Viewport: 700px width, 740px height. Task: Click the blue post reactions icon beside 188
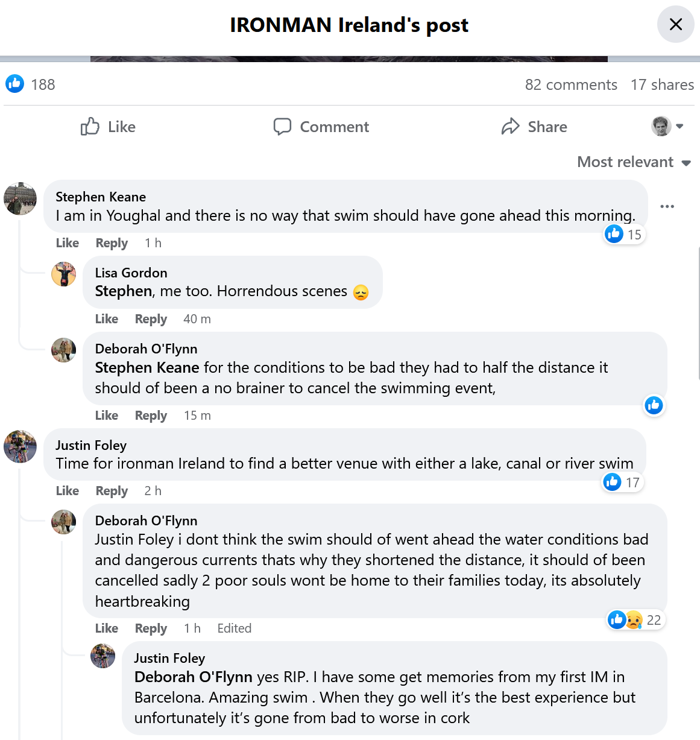tap(15, 84)
